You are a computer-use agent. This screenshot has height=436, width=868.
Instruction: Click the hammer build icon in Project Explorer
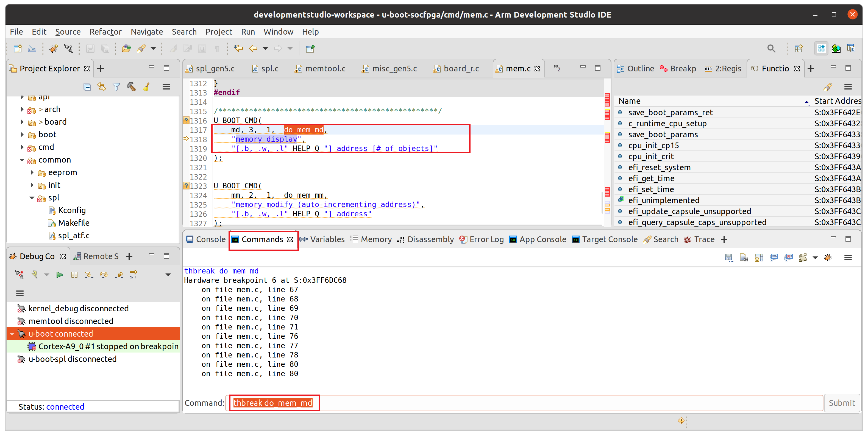(131, 87)
